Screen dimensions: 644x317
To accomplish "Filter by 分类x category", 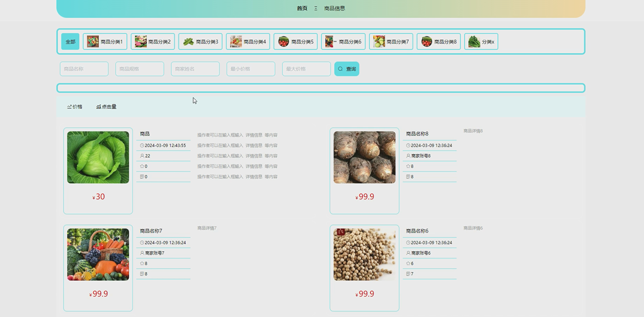I will click(x=481, y=41).
